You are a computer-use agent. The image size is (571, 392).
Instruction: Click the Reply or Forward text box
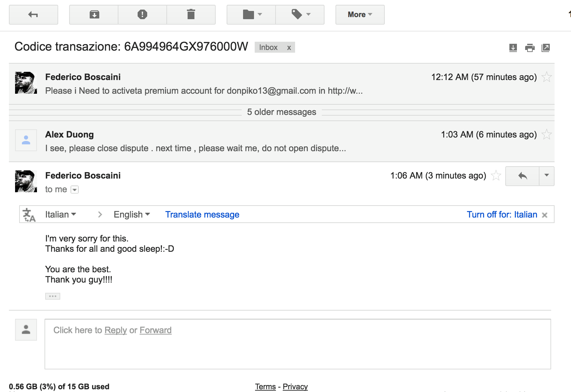coord(297,344)
